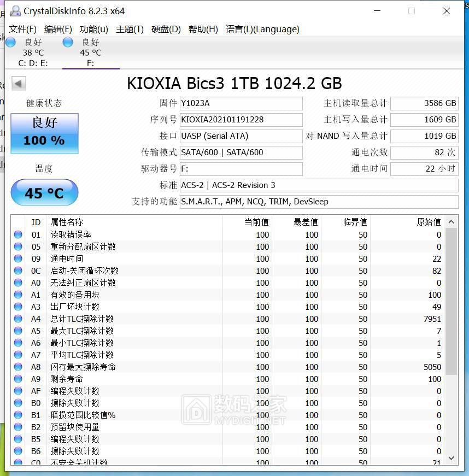This screenshot has width=469, height=476.
Task: Click the scroll down arrow of attribute list
Action: tap(451, 458)
